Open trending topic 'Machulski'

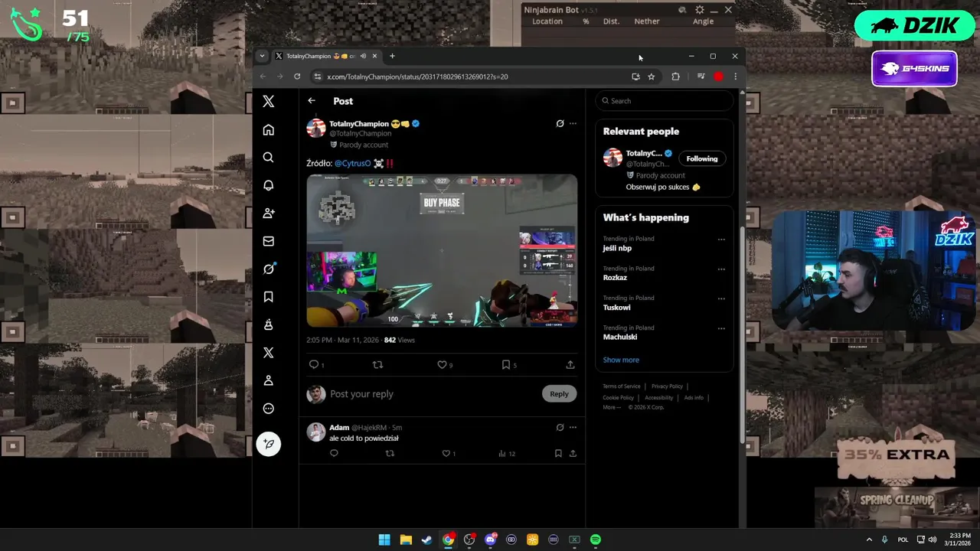(620, 337)
